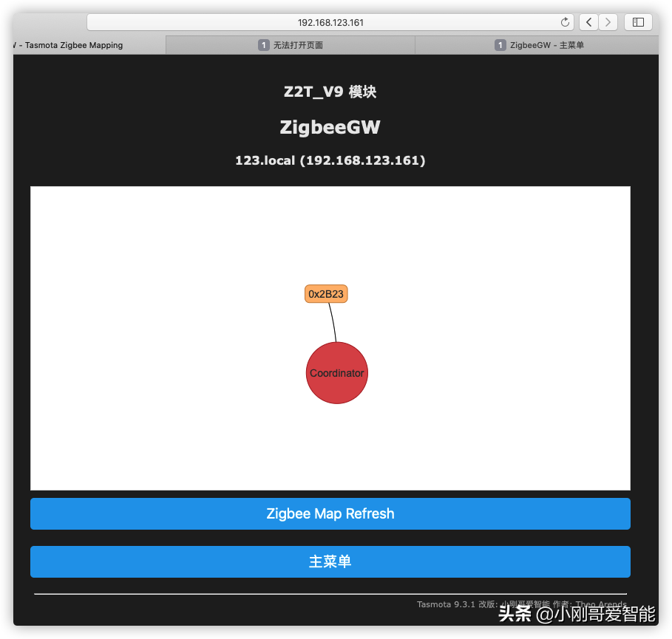Open the 无法打开页面 tab

291,45
